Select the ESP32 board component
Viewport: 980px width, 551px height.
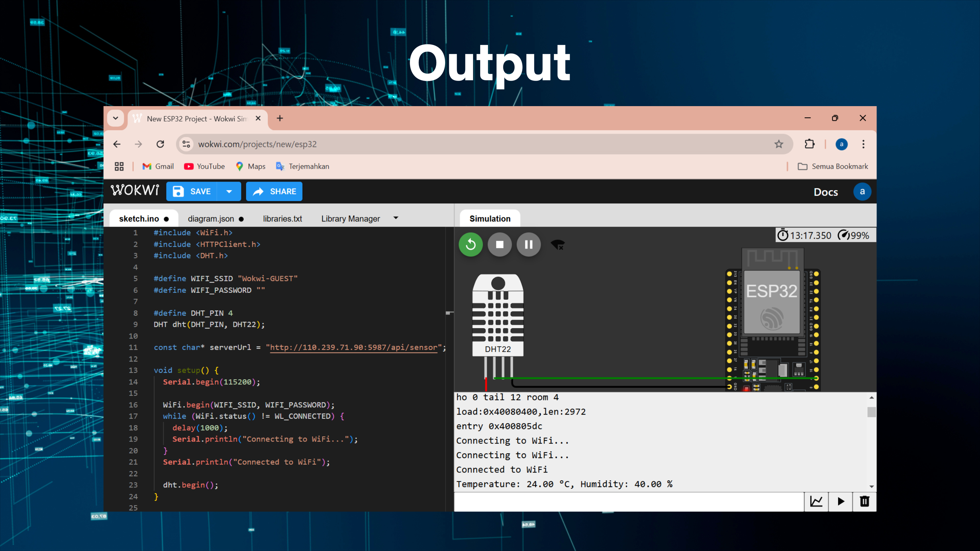(773, 319)
